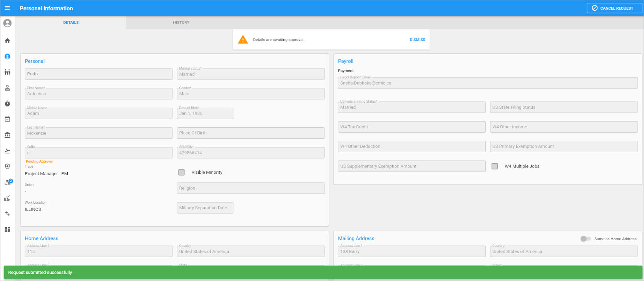This screenshot has width=644, height=281.
Task: Switch to the History tab
Action: click(181, 22)
